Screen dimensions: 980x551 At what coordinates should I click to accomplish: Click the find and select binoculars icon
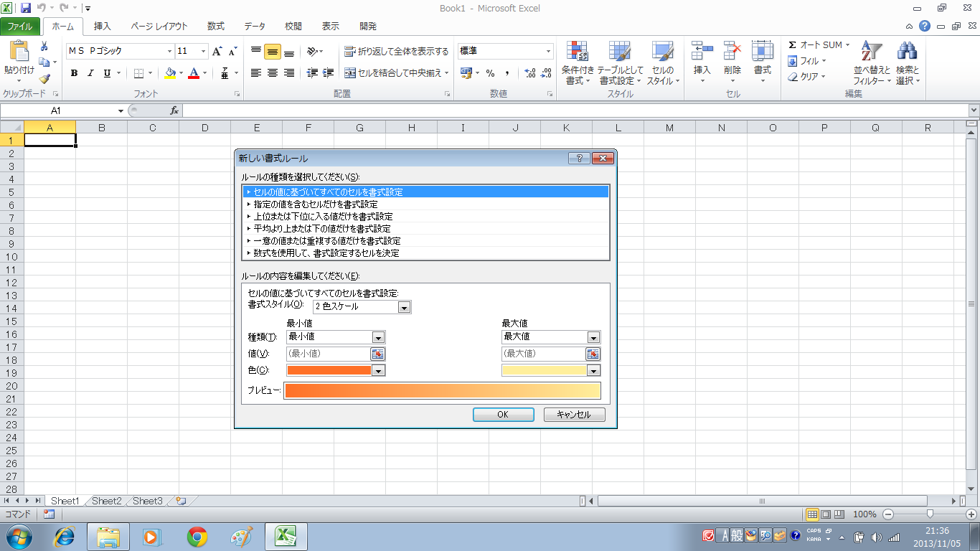(907, 52)
